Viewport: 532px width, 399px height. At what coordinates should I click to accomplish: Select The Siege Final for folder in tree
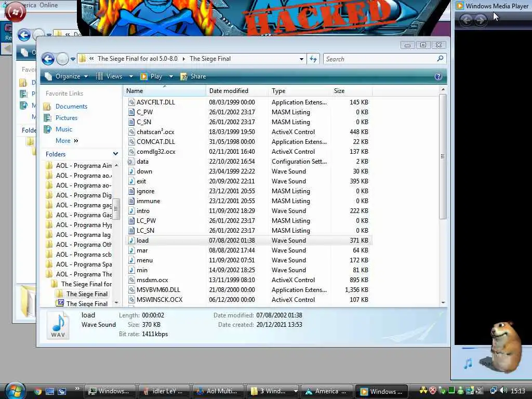click(x=86, y=284)
